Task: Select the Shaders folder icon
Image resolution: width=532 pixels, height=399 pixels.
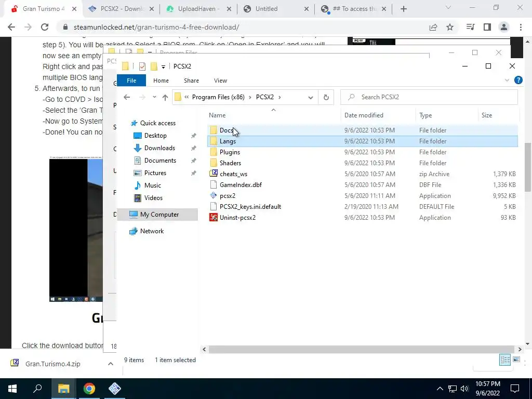Action: [214, 163]
